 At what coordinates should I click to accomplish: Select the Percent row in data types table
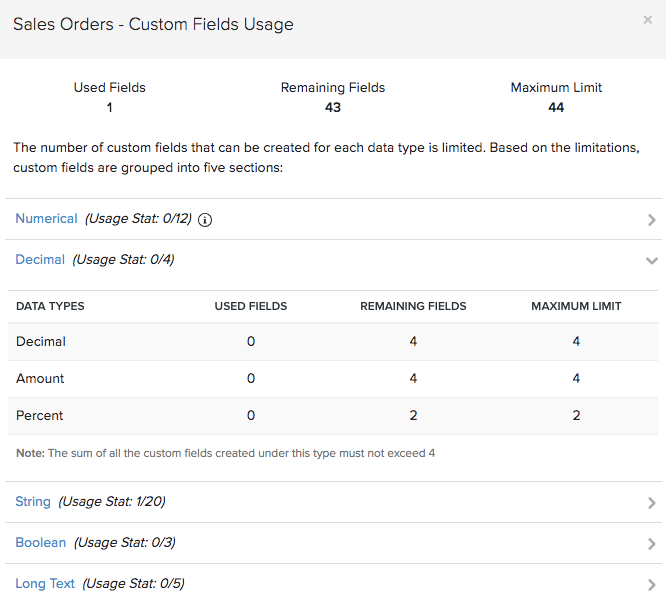[x=41, y=416]
